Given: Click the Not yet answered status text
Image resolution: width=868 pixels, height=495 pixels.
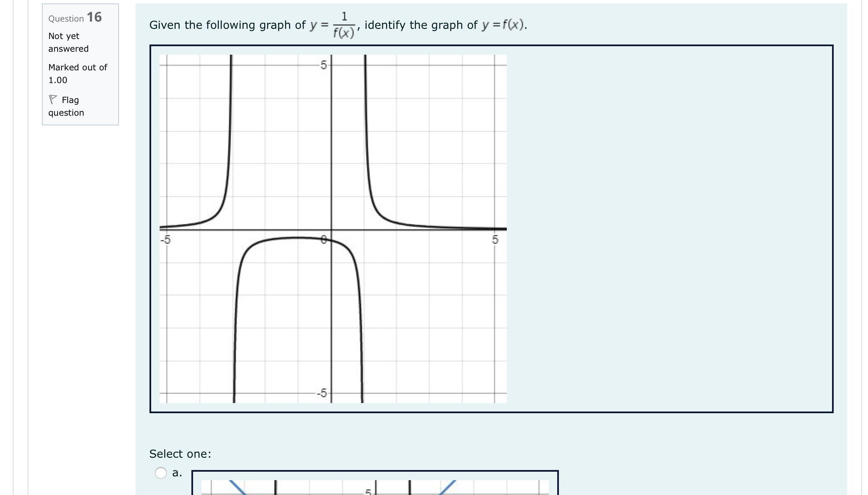Looking at the screenshot, I should (68, 42).
